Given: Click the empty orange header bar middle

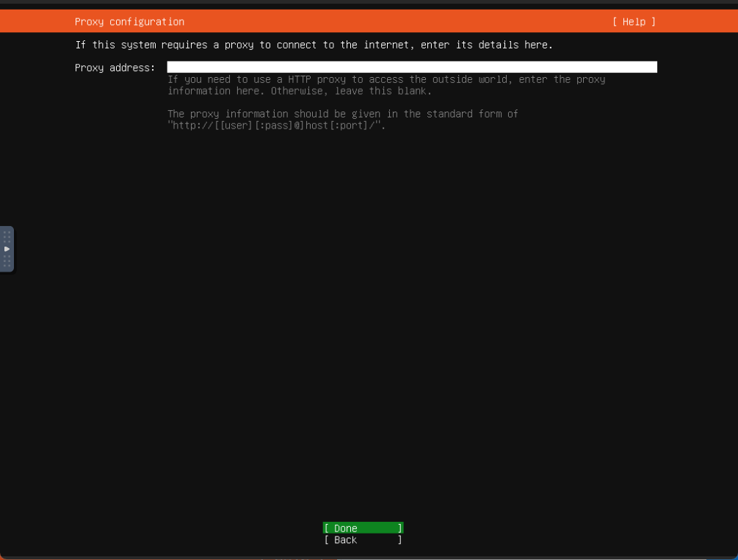Looking at the screenshot, I should (x=397, y=22).
